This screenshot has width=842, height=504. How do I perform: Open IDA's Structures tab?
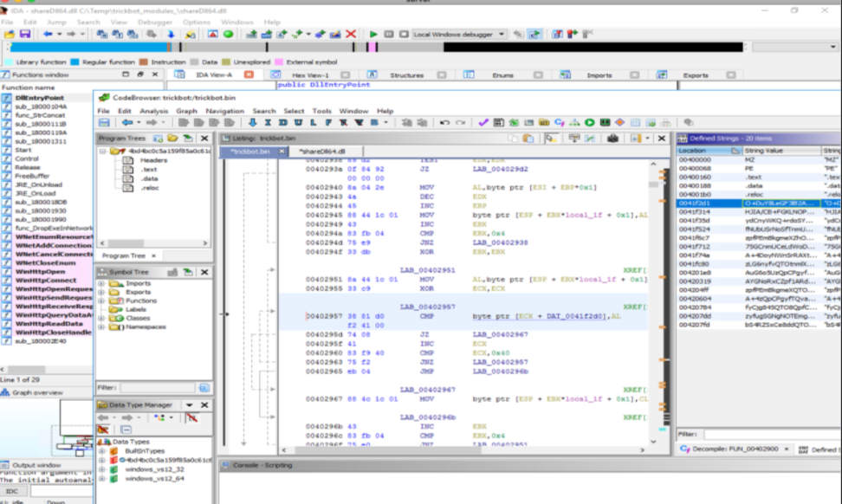click(x=406, y=75)
